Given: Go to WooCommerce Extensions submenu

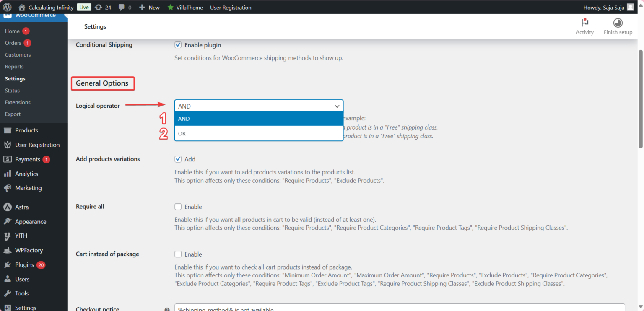Looking at the screenshot, I should (18, 102).
